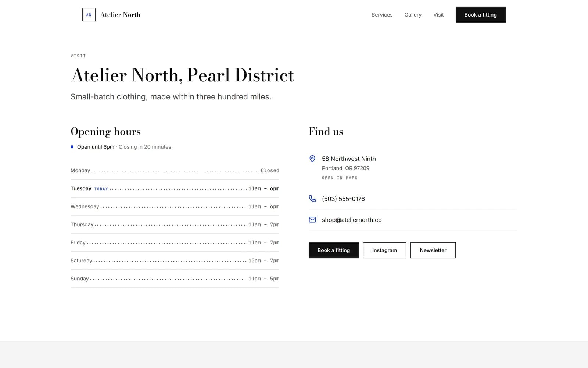Click the VISIT eyebrow label
The height and width of the screenshot is (368, 588).
[x=78, y=56]
